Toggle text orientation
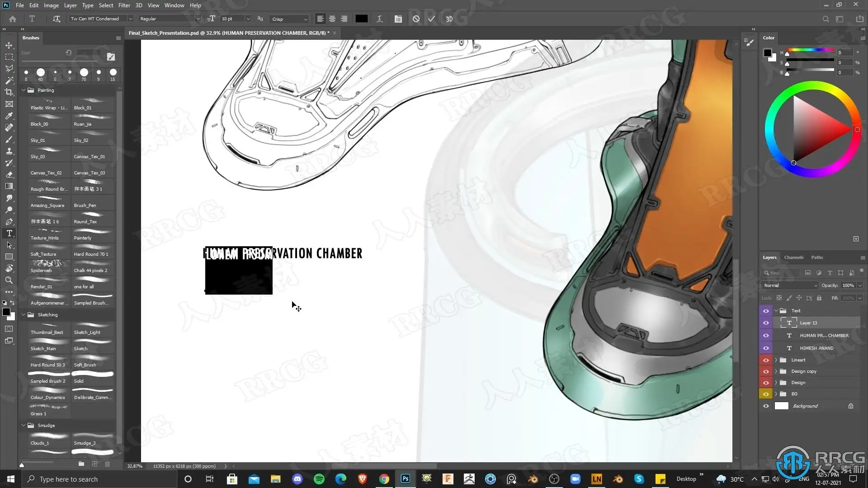 click(x=57, y=19)
